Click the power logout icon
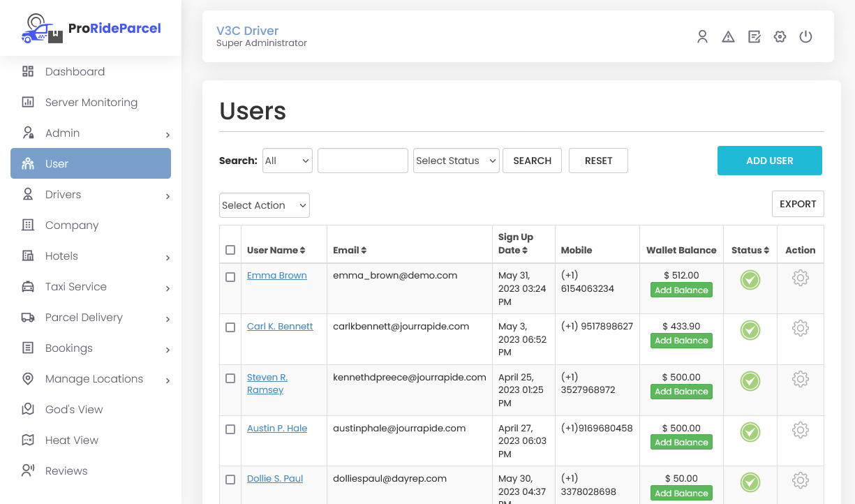Image resolution: width=855 pixels, height=504 pixels. point(806,37)
